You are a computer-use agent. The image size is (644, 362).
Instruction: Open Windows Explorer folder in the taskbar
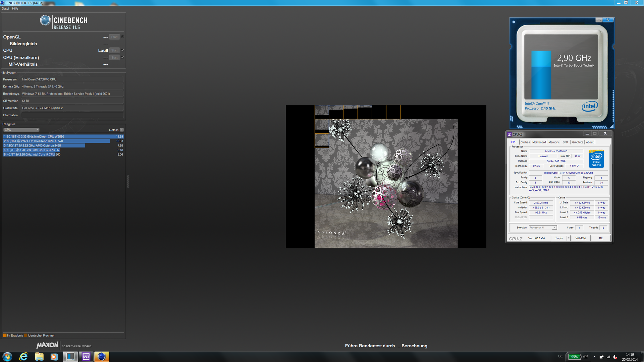click(39, 357)
